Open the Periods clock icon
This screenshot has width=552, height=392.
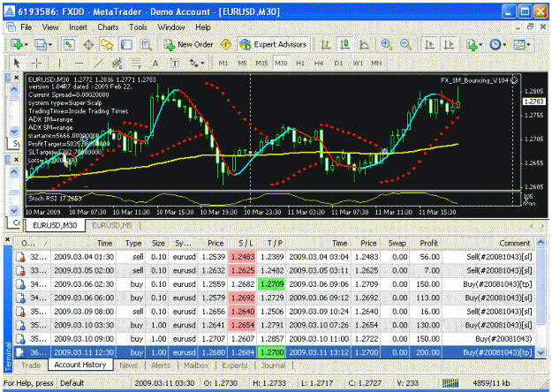[x=495, y=45]
